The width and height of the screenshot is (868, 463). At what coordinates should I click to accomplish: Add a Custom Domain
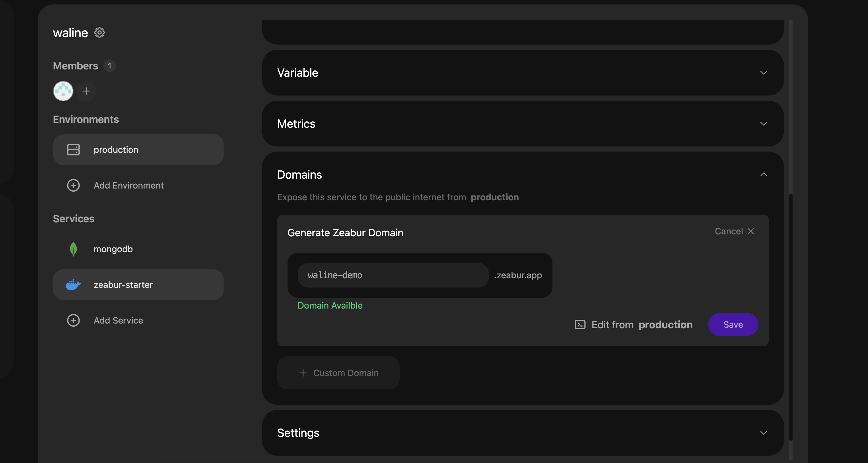click(338, 373)
